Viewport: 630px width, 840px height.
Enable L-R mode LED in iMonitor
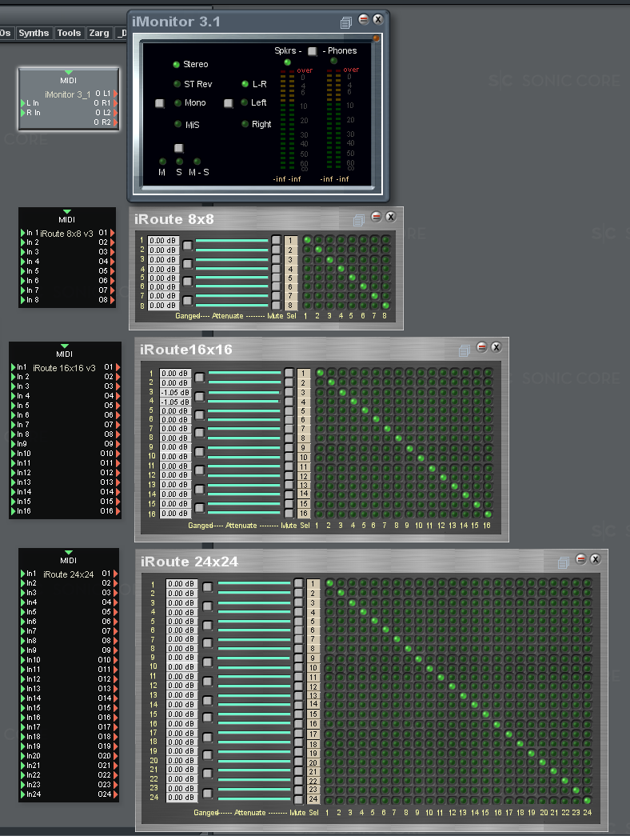[245, 84]
